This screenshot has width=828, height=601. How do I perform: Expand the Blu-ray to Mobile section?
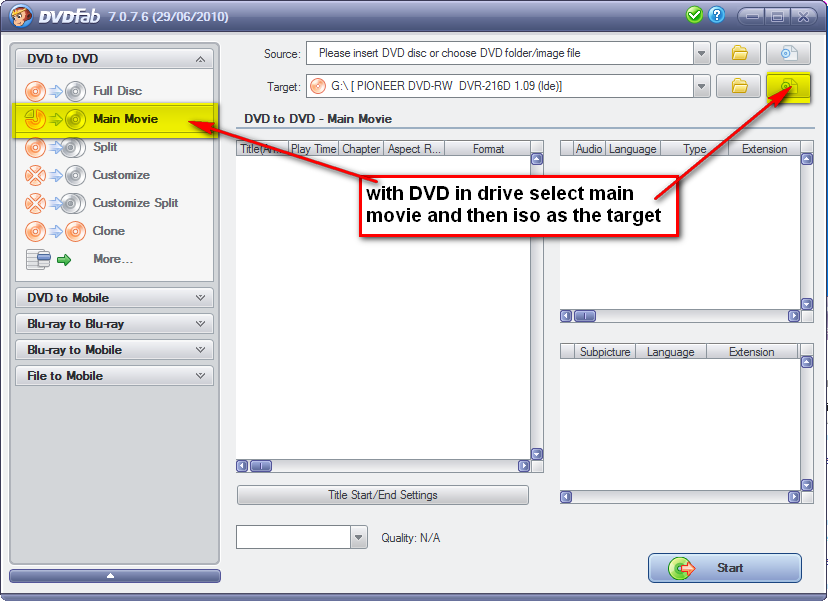(x=115, y=350)
